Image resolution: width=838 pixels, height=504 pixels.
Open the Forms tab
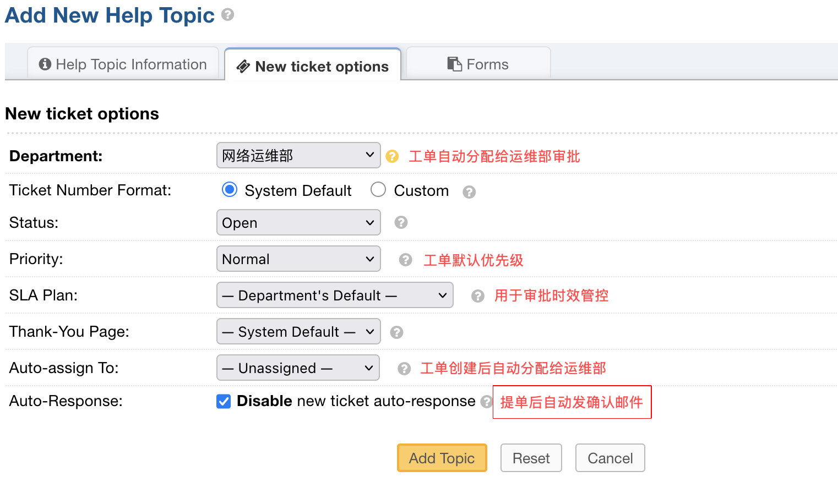[478, 64]
